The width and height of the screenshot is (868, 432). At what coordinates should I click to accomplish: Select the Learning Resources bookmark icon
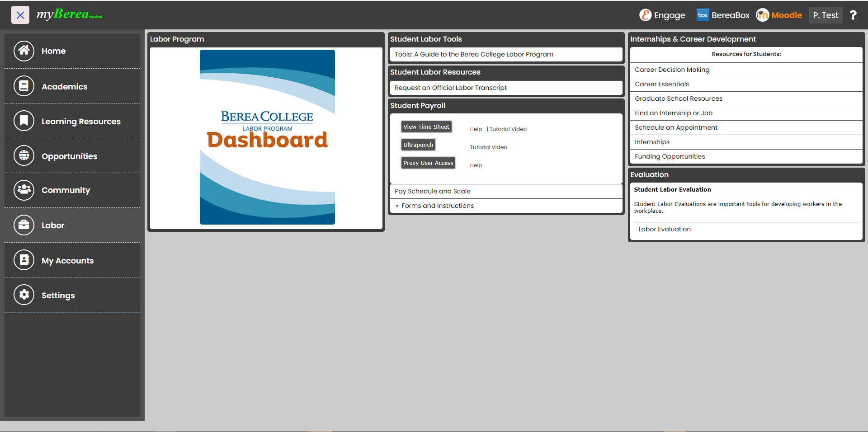coord(24,121)
